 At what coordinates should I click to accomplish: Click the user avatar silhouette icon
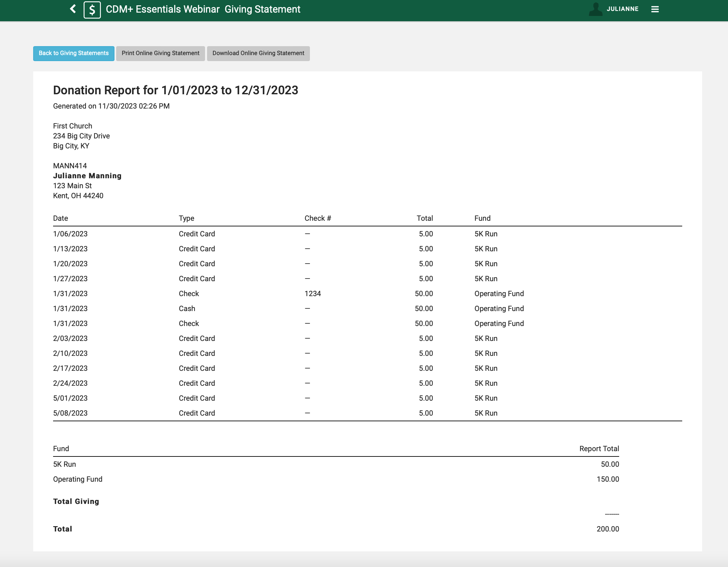tap(595, 9)
